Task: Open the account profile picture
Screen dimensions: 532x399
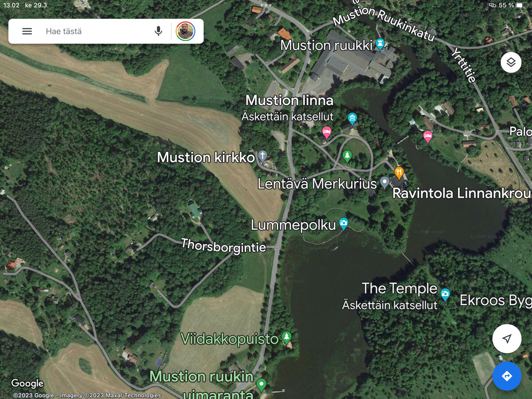Action: 185,31
